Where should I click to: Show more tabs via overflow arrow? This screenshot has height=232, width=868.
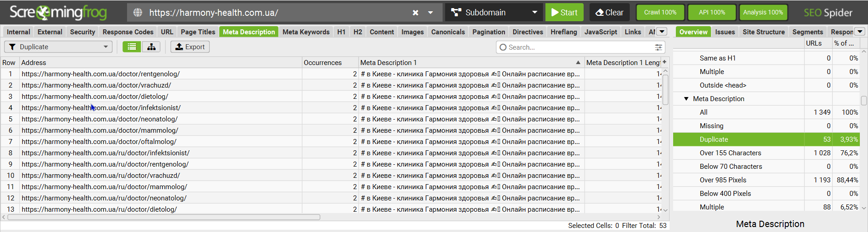662,32
